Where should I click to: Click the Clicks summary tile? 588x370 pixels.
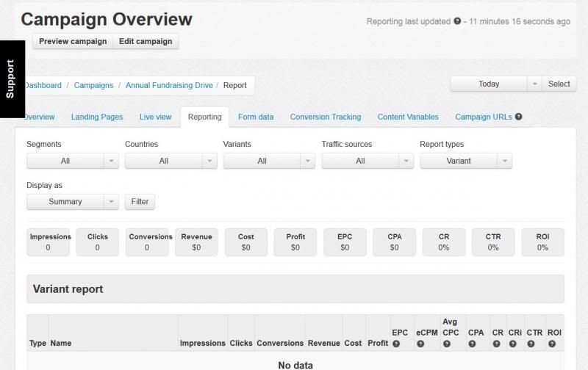[98, 242]
